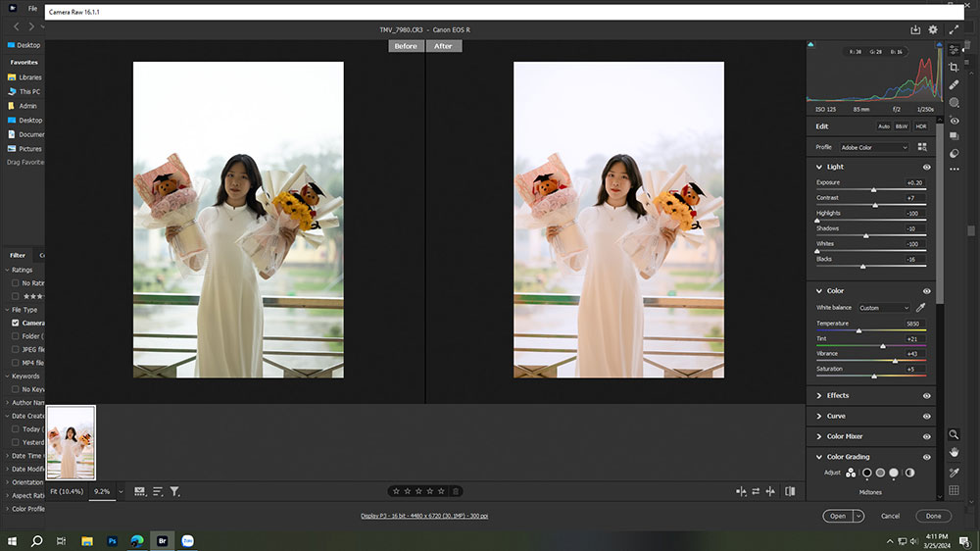The height and width of the screenshot is (551, 980).
Task: Collapse the Light panel
Action: [x=818, y=167]
